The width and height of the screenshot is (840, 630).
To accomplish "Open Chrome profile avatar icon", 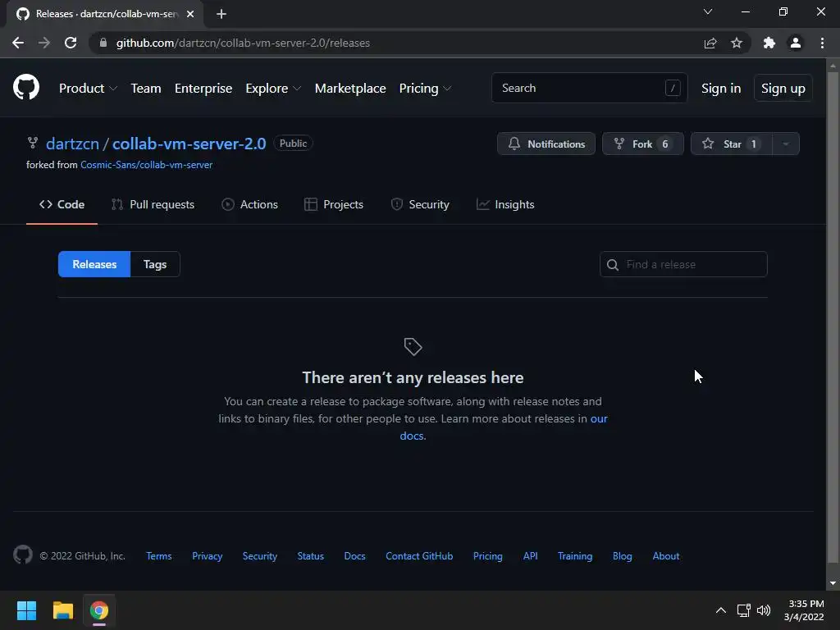I will coord(796,43).
